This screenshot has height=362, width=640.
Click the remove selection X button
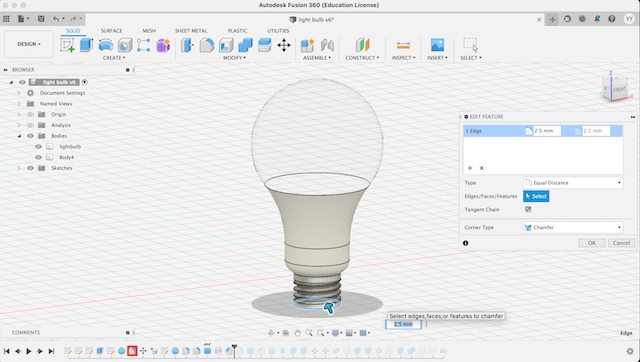(x=482, y=168)
